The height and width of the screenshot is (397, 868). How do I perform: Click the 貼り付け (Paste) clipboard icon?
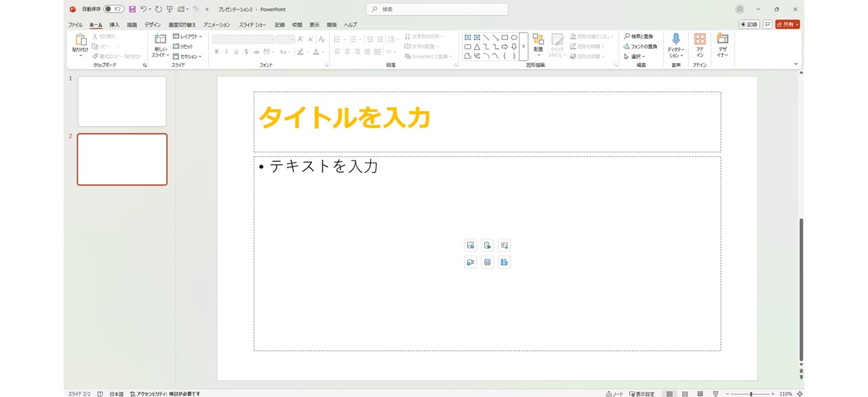point(81,40)
